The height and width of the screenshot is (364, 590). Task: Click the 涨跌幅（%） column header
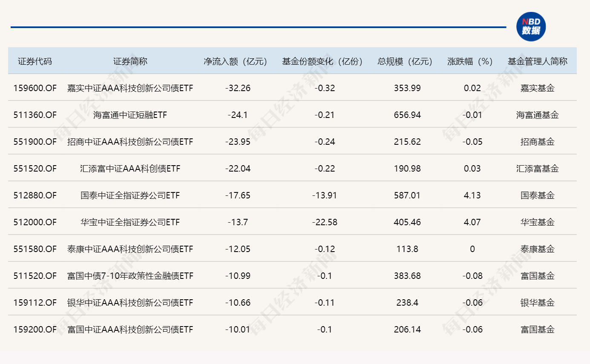472,61
